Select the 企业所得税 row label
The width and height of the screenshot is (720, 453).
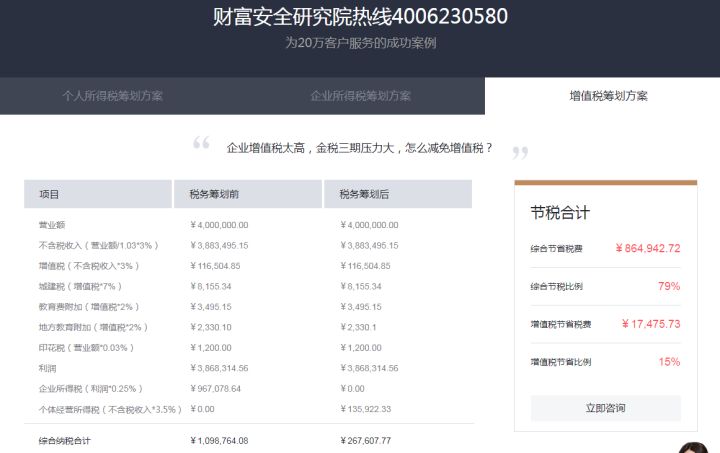[90, 388]
